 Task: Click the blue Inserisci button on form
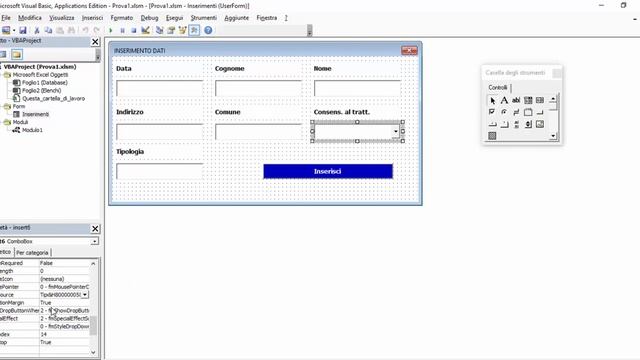tap(328, 171)
